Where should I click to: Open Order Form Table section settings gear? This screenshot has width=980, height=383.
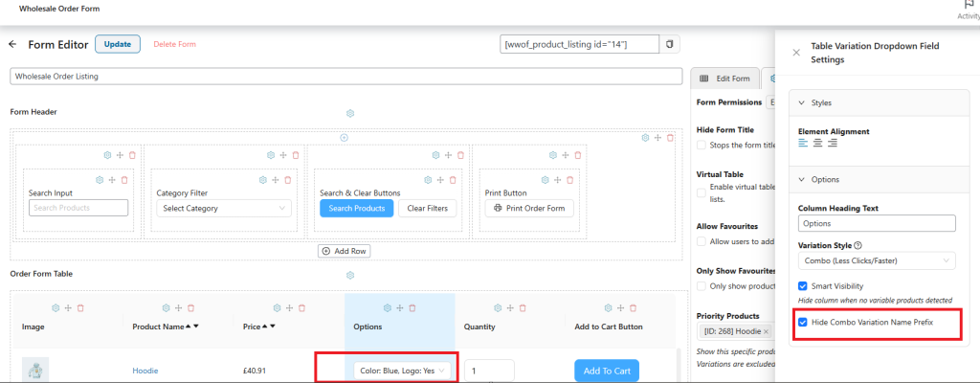click(x=350, y=276)
